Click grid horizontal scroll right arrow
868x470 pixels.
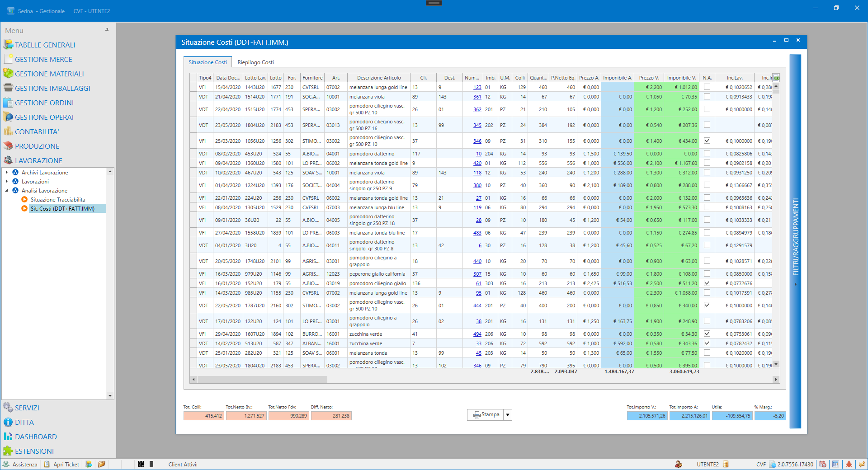pyautogui.click(x=776, y=379)
